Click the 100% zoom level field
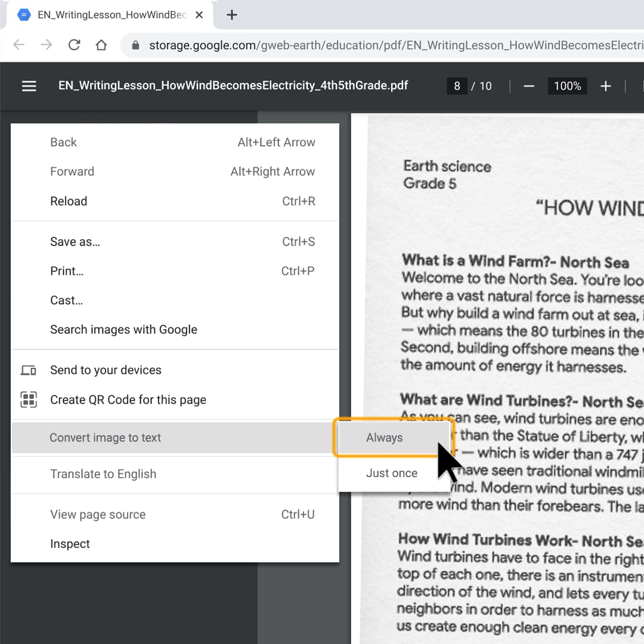Screen dimensions: 644x644 tap(567, 86)
